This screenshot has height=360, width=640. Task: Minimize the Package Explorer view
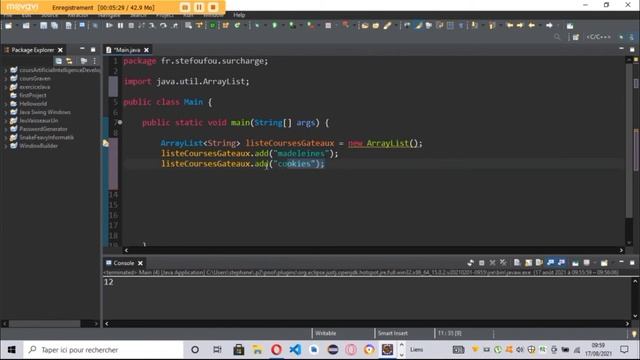[82, 49]
